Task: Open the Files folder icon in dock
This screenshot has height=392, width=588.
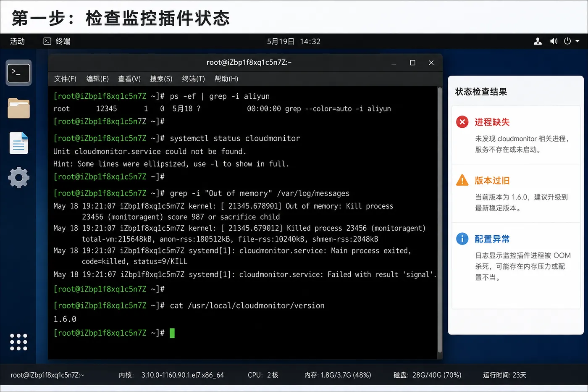Action: click(x=18, y=108)
